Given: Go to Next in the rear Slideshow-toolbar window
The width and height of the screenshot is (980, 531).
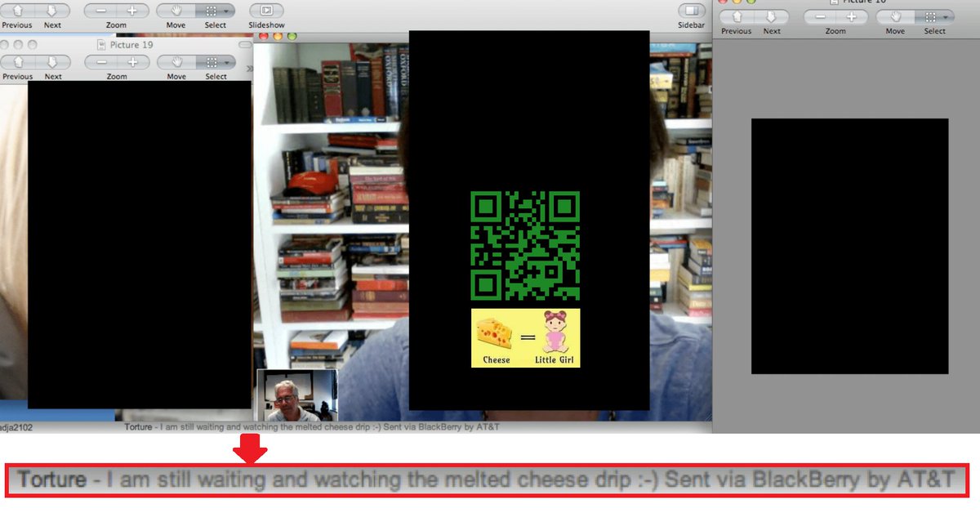Looking at the screenshot, I should point(52,11).
